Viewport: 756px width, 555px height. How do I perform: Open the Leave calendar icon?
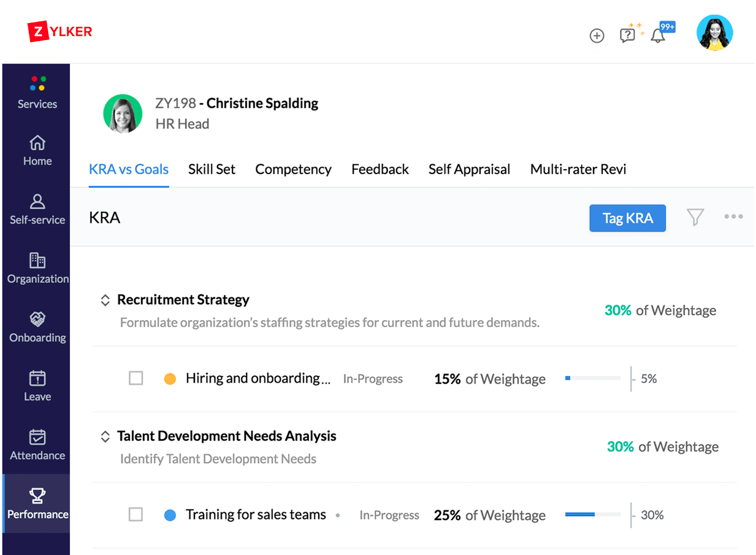tap(38, 378)
